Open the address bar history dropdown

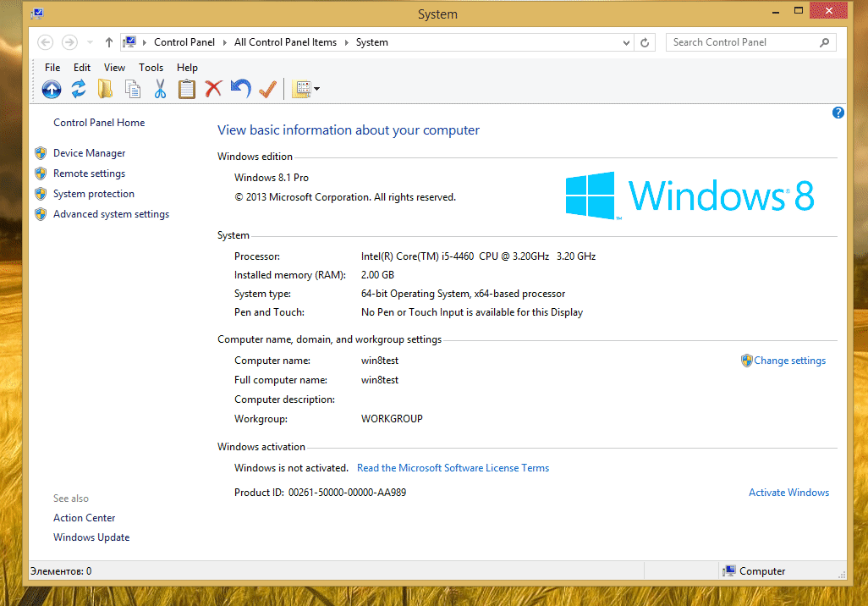tap(626, 42)
